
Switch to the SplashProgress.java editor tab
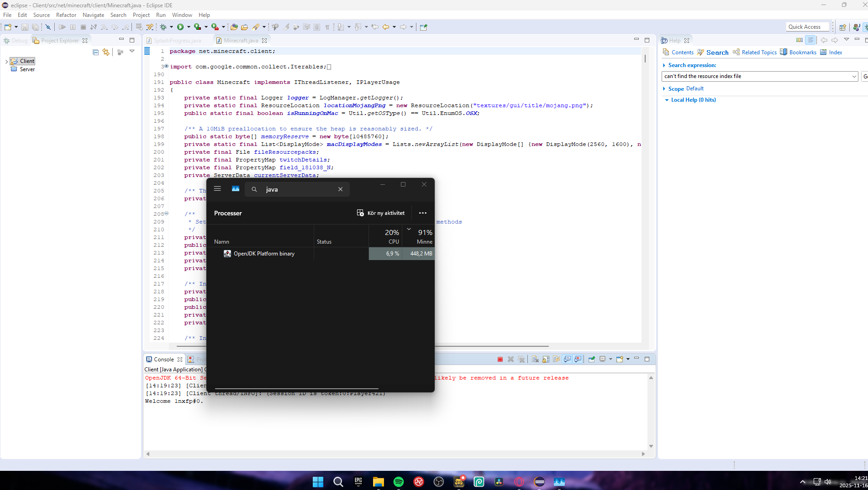[177, 41]
